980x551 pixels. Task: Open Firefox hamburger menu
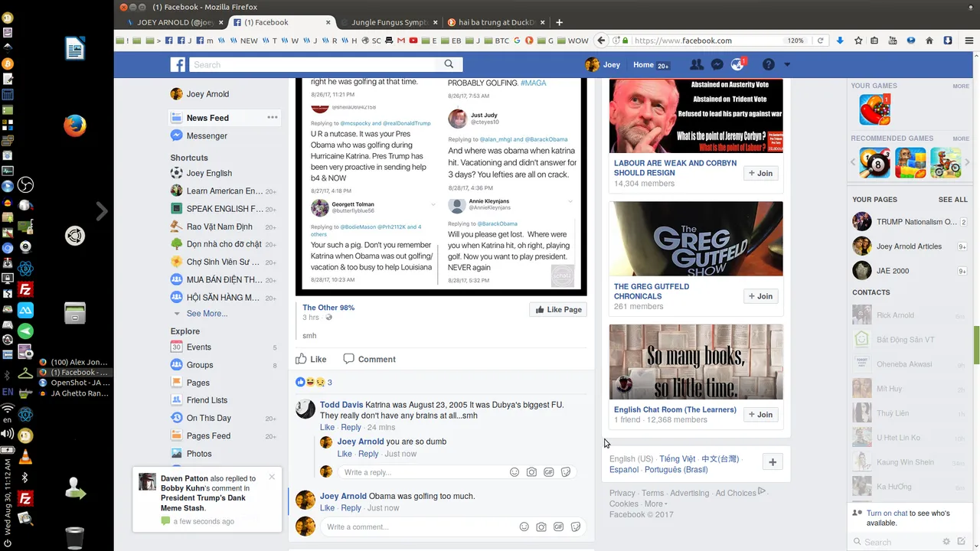[969, 41]
